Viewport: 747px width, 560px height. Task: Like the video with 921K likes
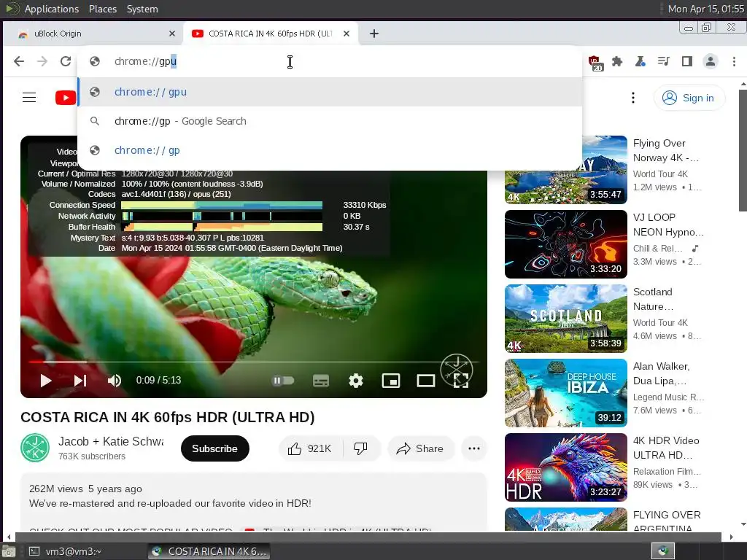(x=310, y=448)
